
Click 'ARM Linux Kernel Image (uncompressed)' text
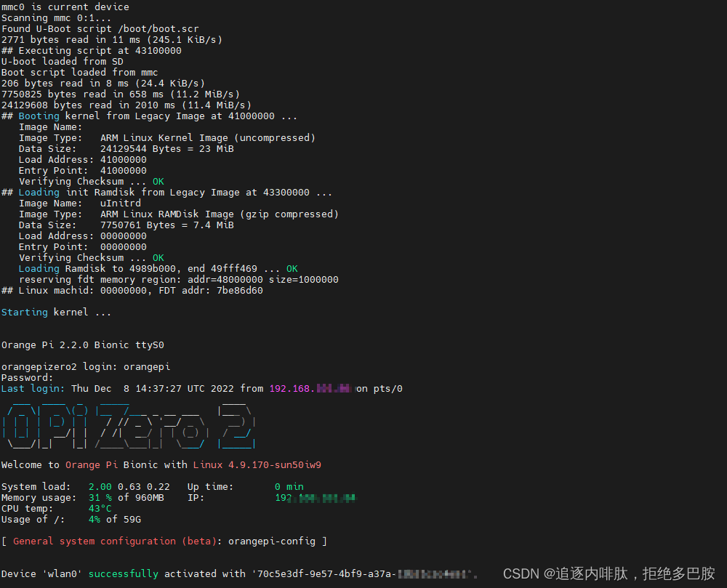click(208, 137)
